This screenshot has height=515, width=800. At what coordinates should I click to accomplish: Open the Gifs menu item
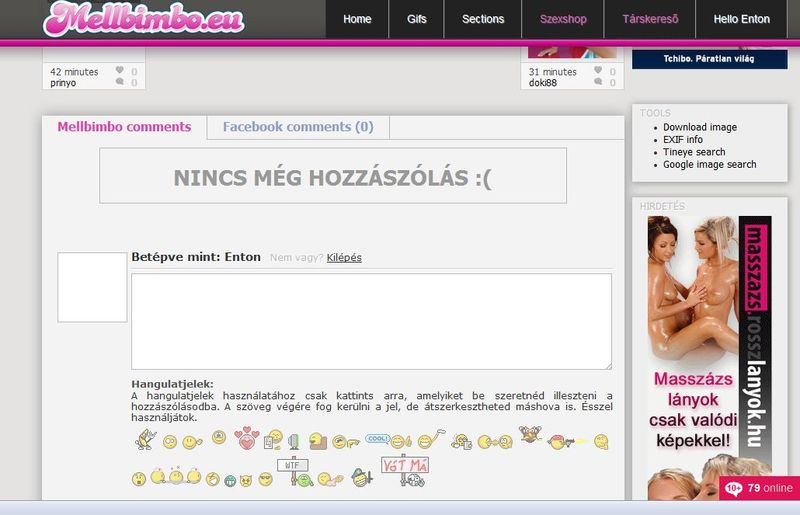coord(416,19)
